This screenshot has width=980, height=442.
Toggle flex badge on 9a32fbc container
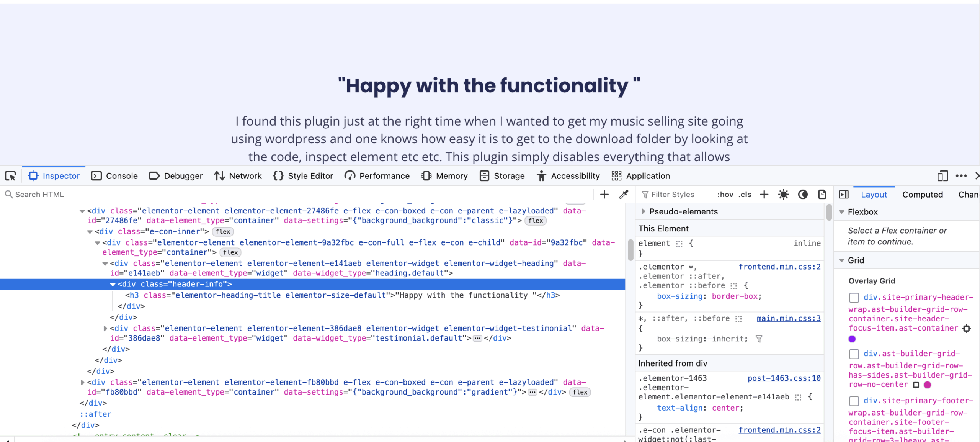pos(230,252)
